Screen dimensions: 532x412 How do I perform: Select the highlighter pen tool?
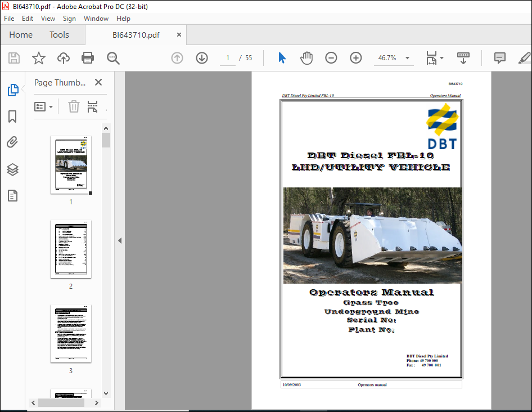[525, 58]
